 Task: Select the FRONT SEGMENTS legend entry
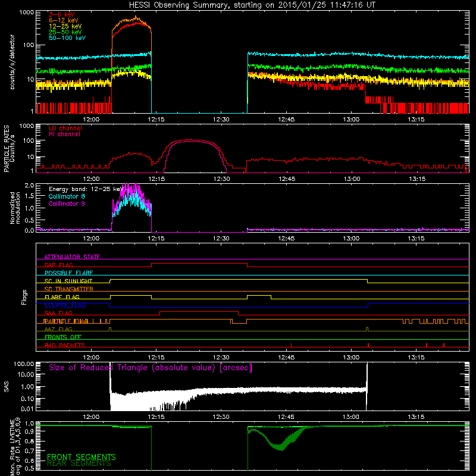[82, 457]
